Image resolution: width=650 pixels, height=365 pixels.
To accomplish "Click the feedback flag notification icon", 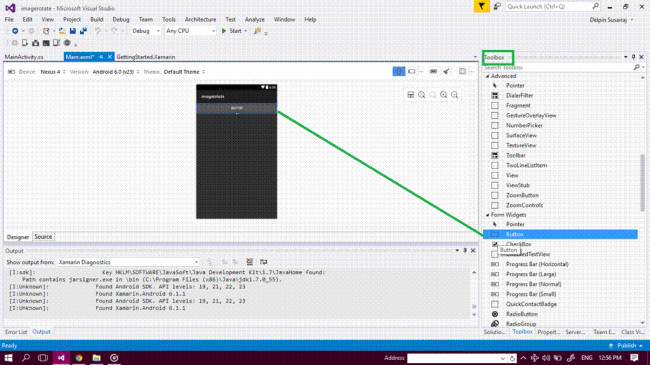I will tap(482, 7).
